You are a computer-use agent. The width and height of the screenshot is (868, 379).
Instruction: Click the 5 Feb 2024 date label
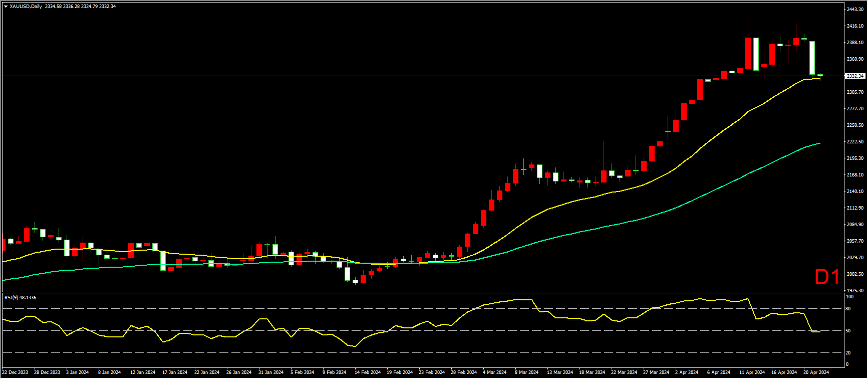point(303,372)
